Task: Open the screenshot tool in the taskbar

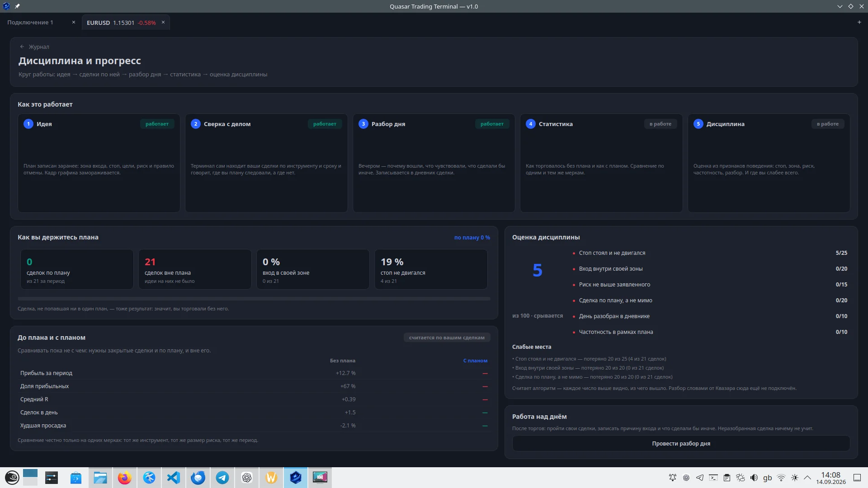Action: click(x=320, y=478)
